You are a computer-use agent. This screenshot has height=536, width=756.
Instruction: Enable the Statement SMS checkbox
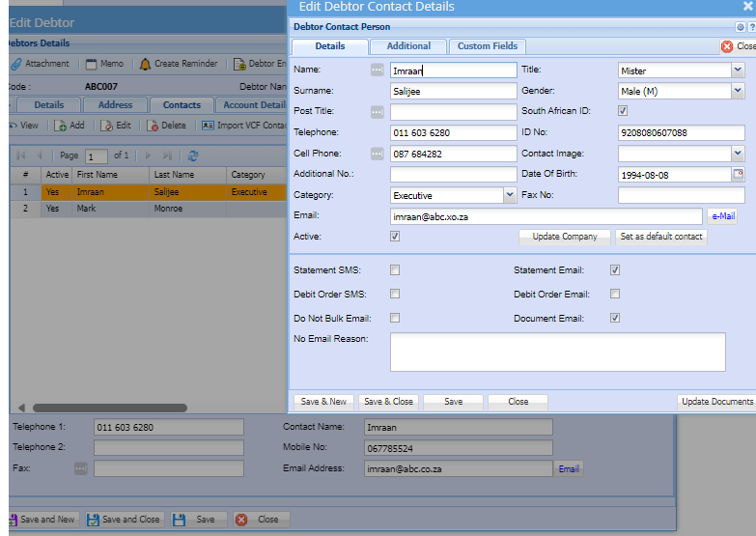395,270
